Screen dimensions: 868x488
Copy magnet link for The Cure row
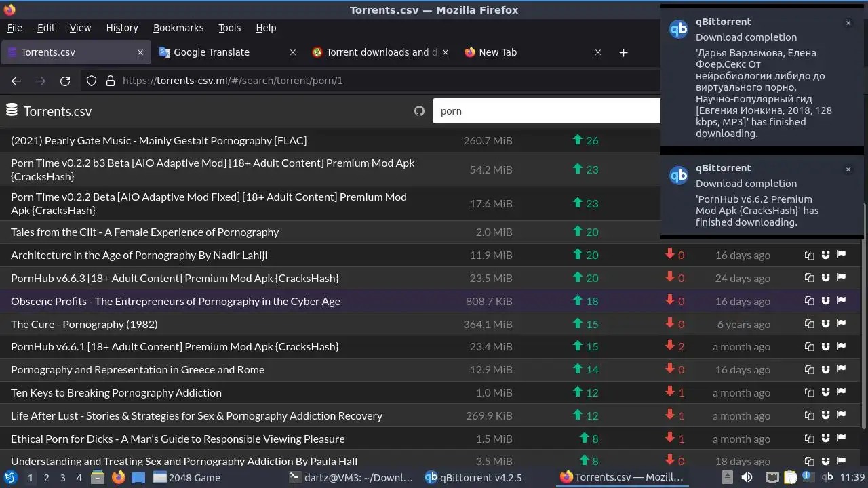point(809,324)
